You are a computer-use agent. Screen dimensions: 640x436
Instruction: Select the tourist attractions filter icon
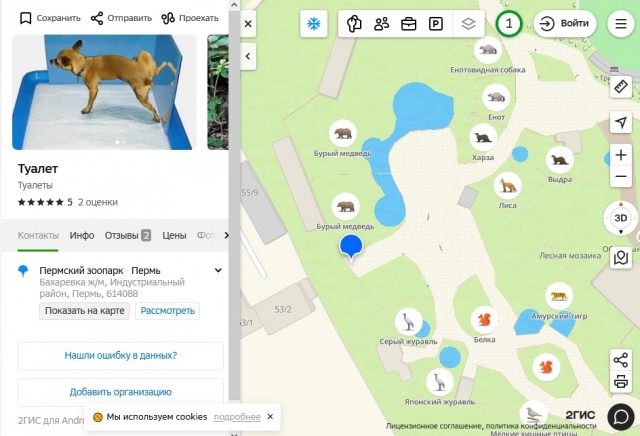[354, 24]
